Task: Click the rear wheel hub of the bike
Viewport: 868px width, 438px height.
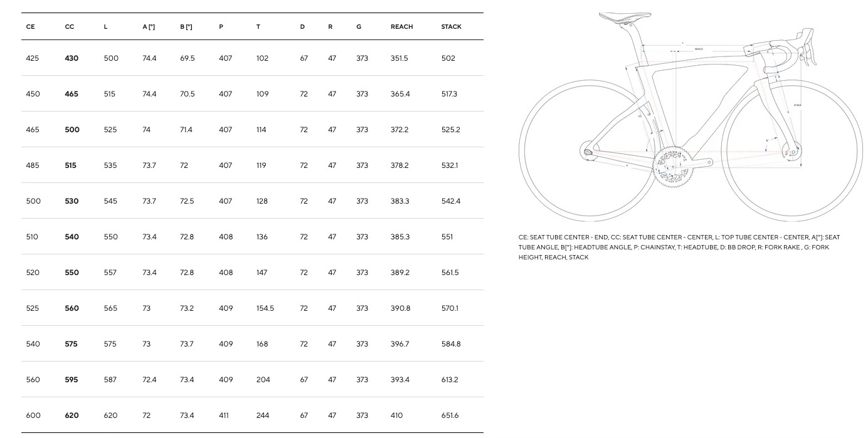Action: point(588,152)
